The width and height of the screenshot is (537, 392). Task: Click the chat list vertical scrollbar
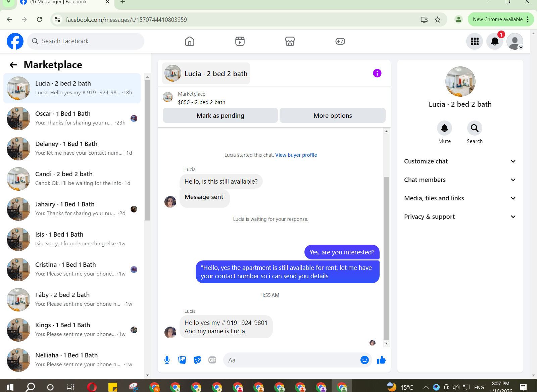coord(147,150)
